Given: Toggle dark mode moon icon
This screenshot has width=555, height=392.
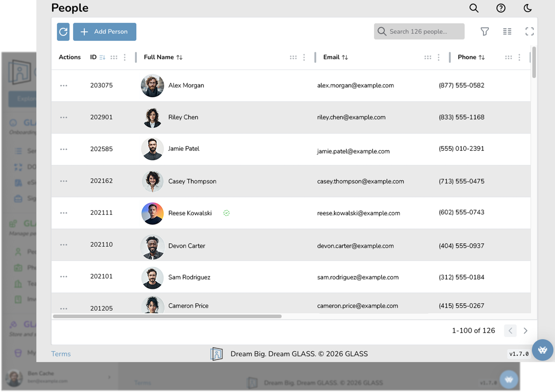Looking at the screenshot, I should point(527,8).
